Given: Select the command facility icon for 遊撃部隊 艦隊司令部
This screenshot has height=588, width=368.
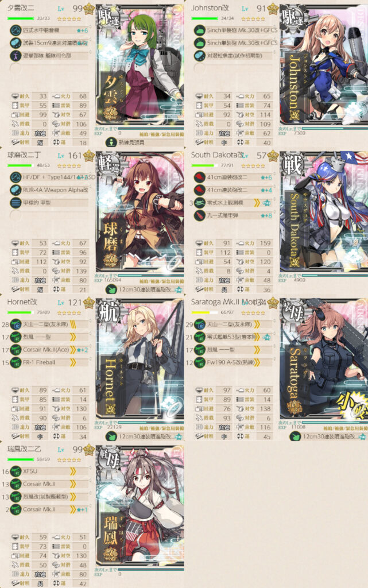Looking at the screenshot, I should [16, 56].
